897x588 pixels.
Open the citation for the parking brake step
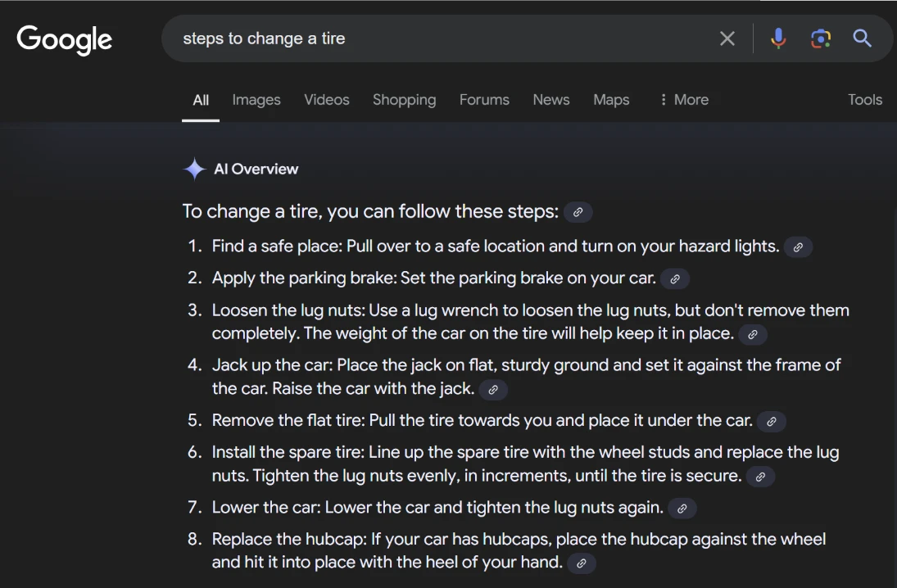(673, 278)
